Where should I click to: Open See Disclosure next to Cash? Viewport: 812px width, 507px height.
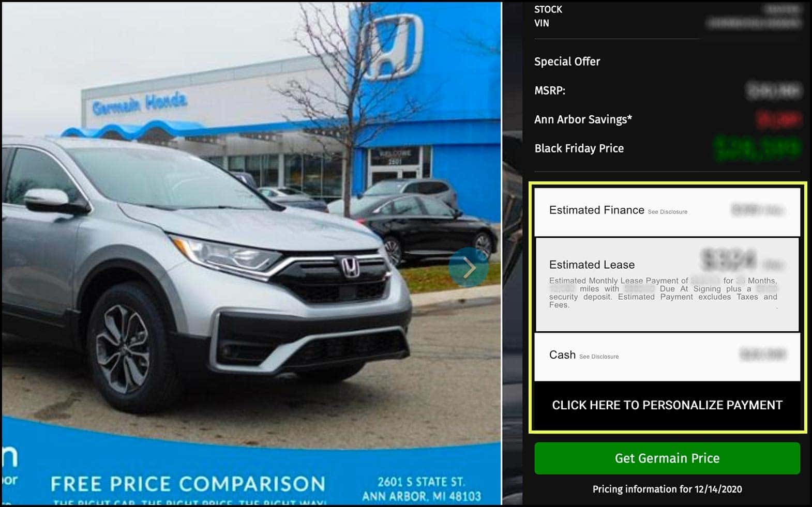click(599, 357)
